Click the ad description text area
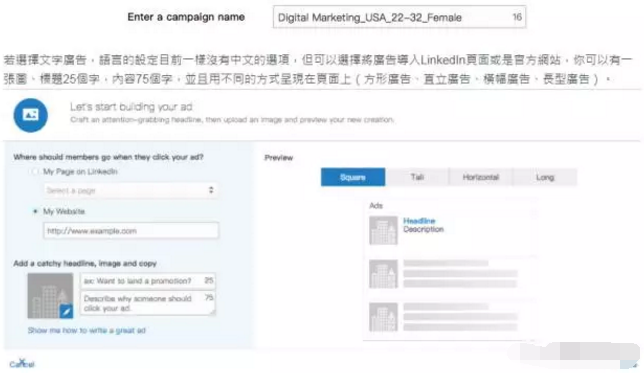Screen dimensions: 644x373 click(x=147, y=303)
